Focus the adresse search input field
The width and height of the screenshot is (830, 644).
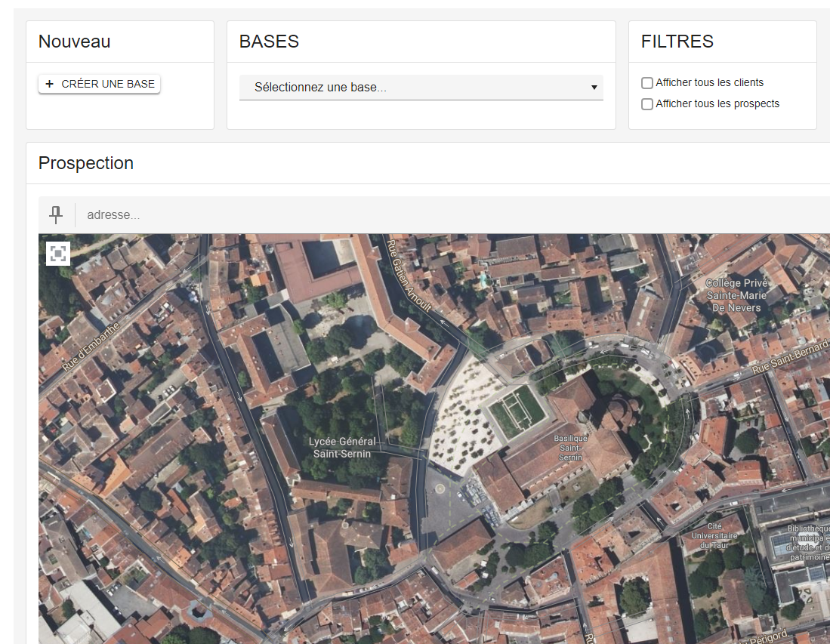tap(453, 215)
